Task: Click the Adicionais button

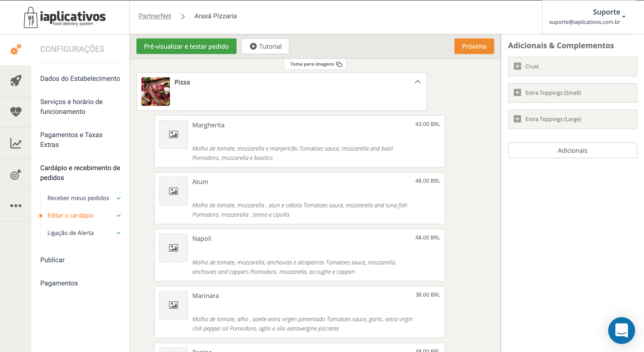Action: coord(572,150)
